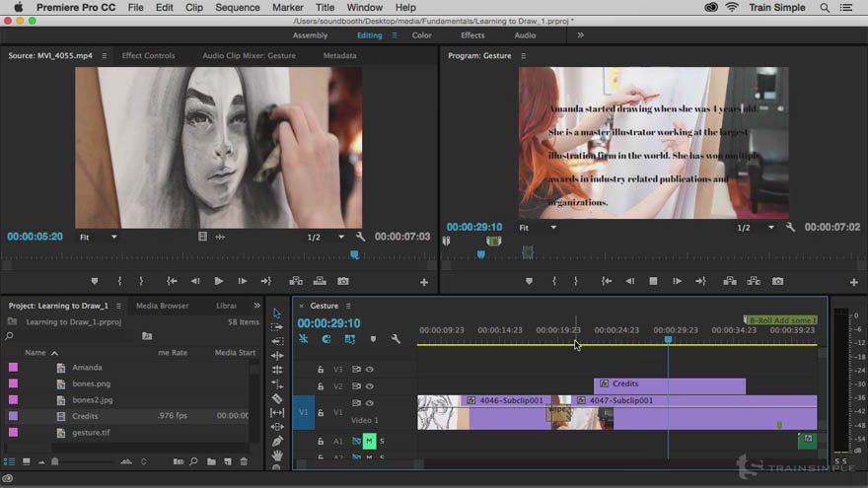Click New Item icon in Project panel
868x488 pixels.
(x=228, y=461)
